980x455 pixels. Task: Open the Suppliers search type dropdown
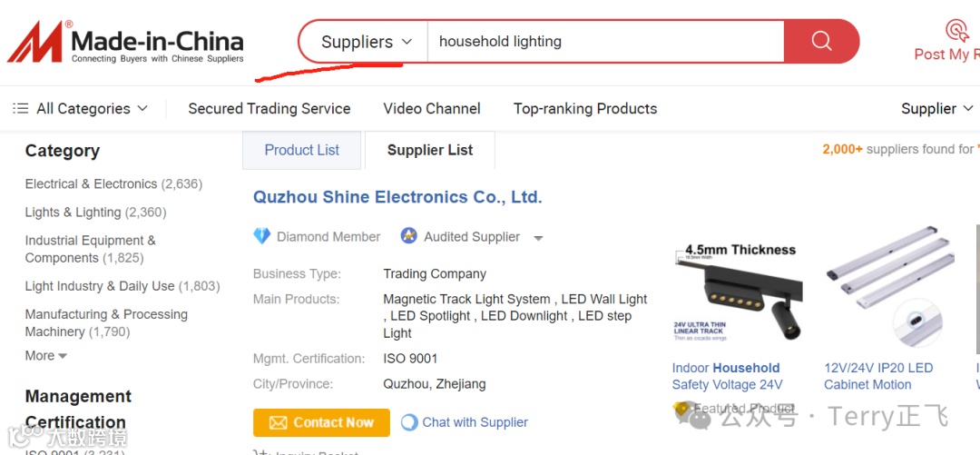click(366, 42)
